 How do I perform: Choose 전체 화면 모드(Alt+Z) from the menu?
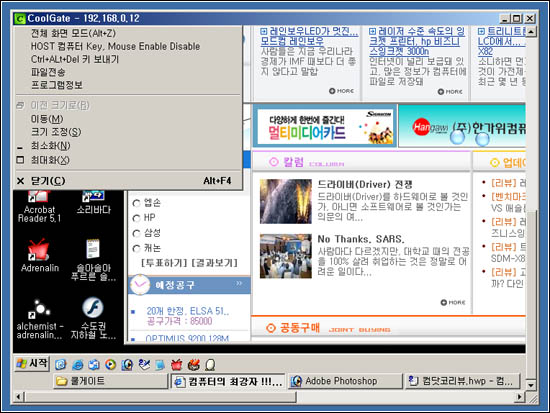click(x=128, y=33)
